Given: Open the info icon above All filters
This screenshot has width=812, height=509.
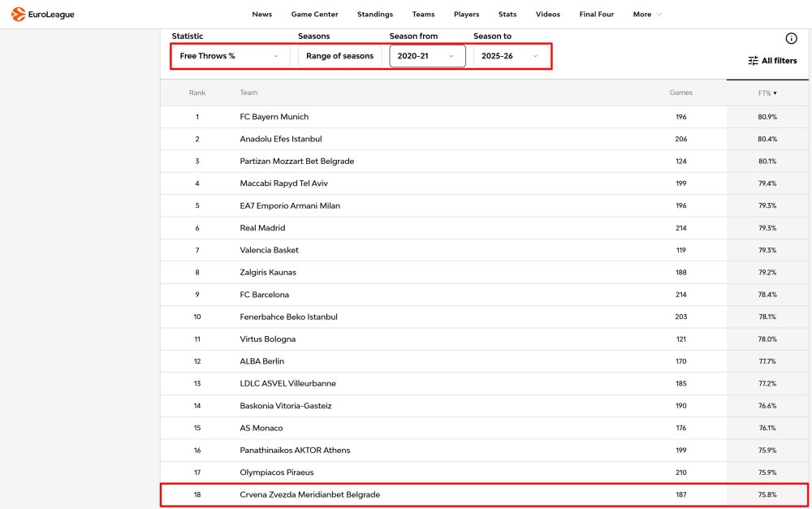Looking at the screenshot, I should [x=791, y=38].
